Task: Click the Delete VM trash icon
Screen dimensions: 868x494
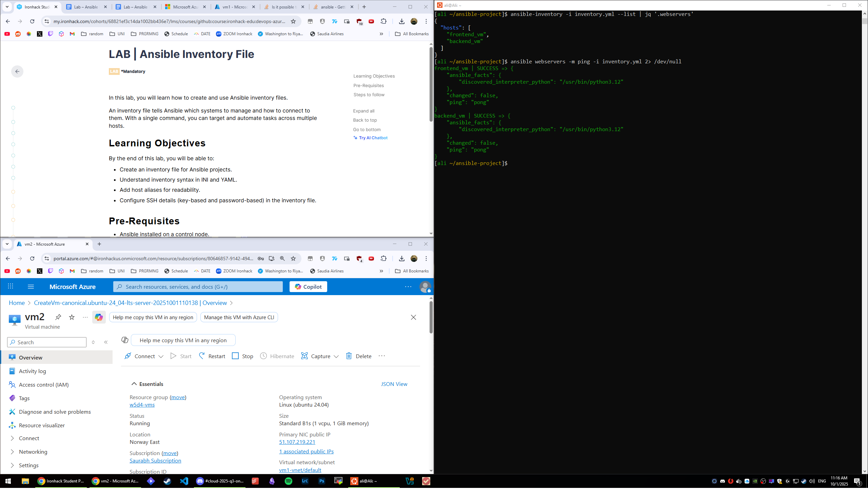Action: click(x=349, y=356)
